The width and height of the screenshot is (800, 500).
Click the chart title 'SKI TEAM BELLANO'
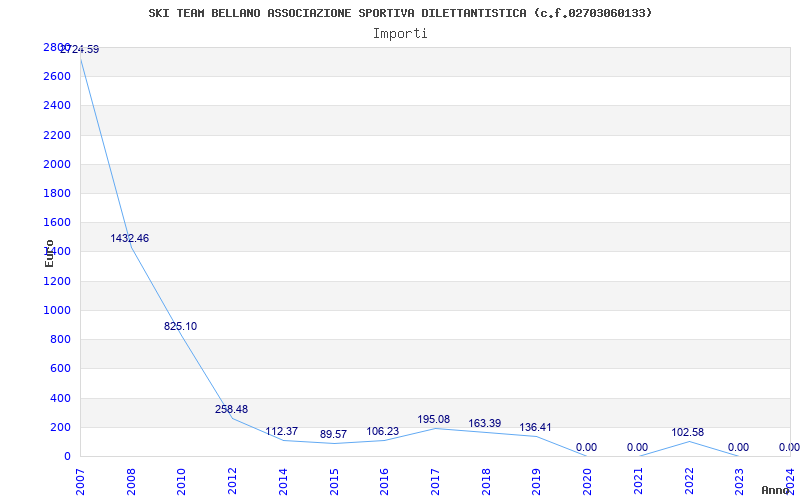pyautogui.click(x=400, y=13)
